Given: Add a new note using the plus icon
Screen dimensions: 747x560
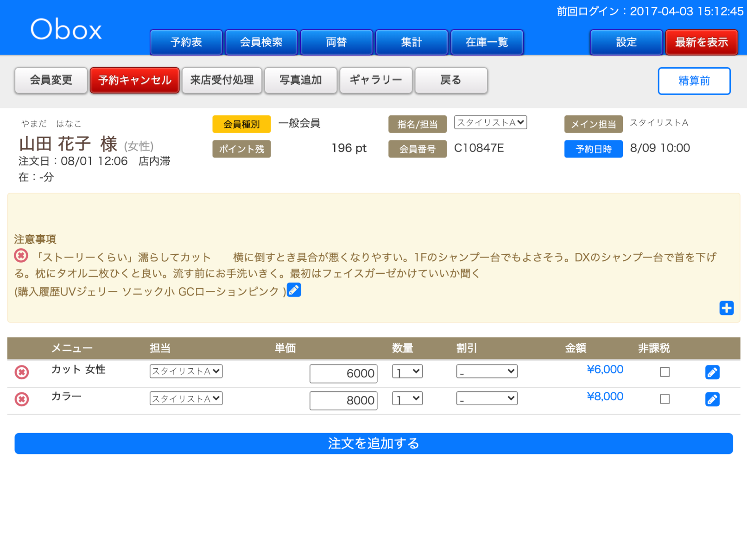Looking at the screenshot, I should pyautogui.click(x=726, y=308).
